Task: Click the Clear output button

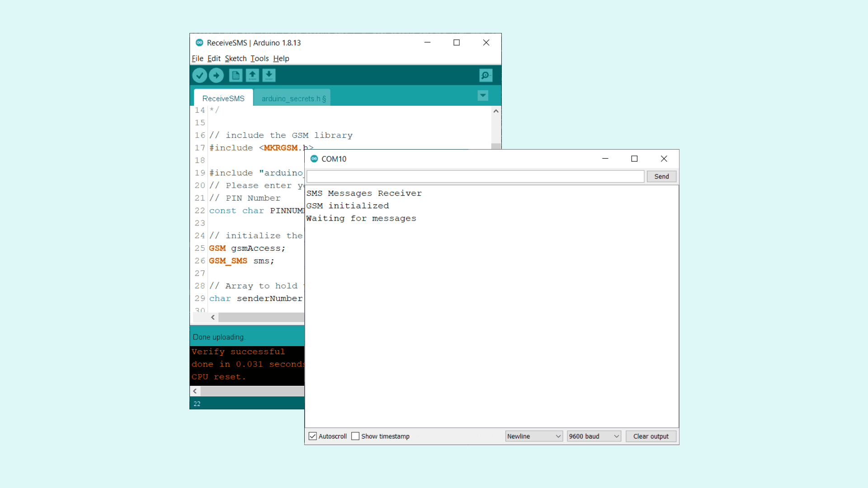Action: pos(651,436)
